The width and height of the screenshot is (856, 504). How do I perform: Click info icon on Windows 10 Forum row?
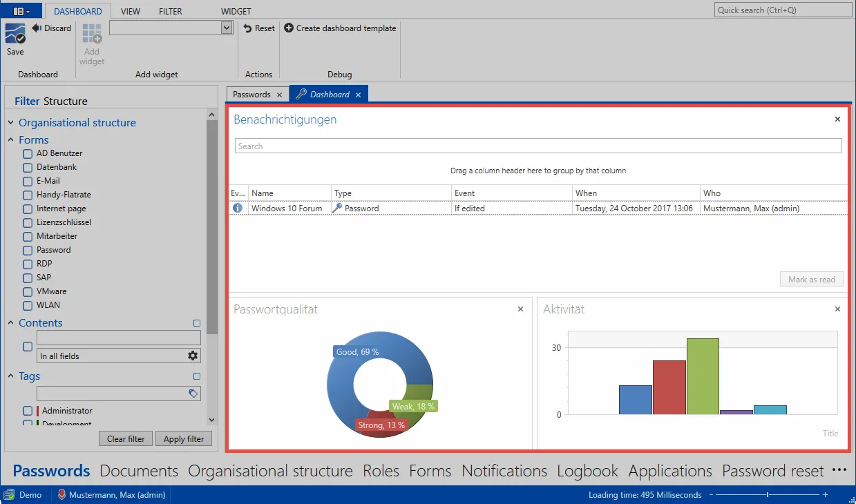(238, 208)
